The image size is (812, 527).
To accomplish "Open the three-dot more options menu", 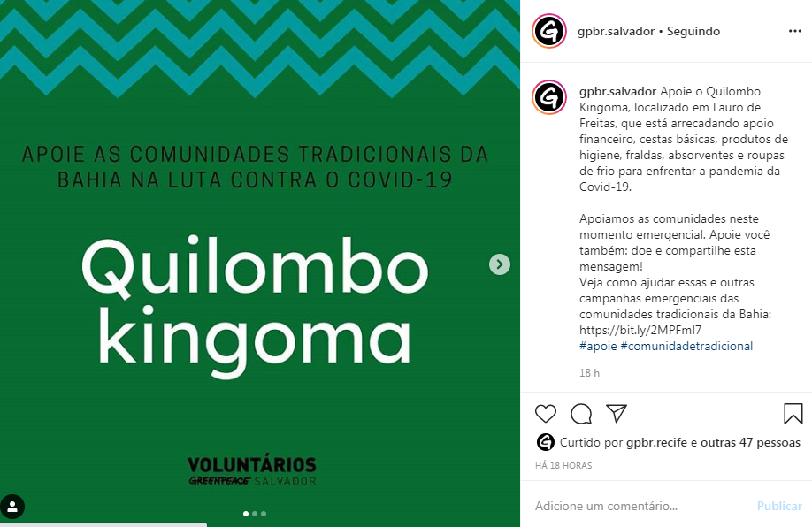I will (x=795, y=31).
